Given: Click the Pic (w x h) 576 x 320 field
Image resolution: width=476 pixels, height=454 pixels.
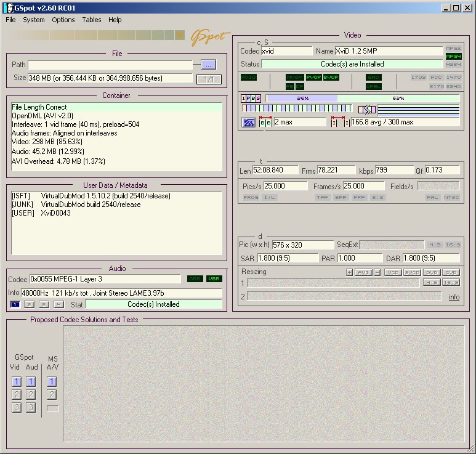Looking at the screenshot, I should tap(303, 245).
